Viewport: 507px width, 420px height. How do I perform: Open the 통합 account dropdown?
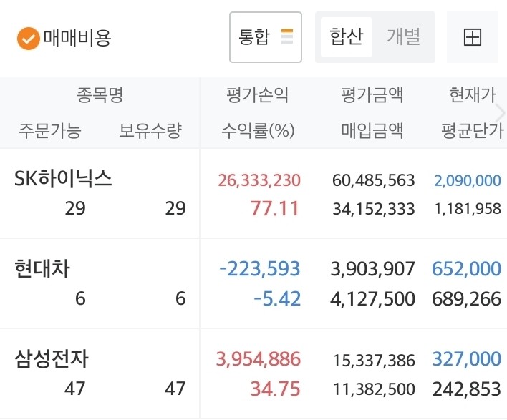[266, 37]
